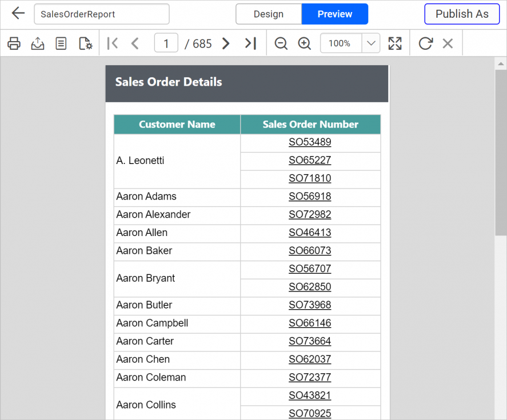
Task: Go back with the left arrow icon
Action: click(x=18, y=14)
